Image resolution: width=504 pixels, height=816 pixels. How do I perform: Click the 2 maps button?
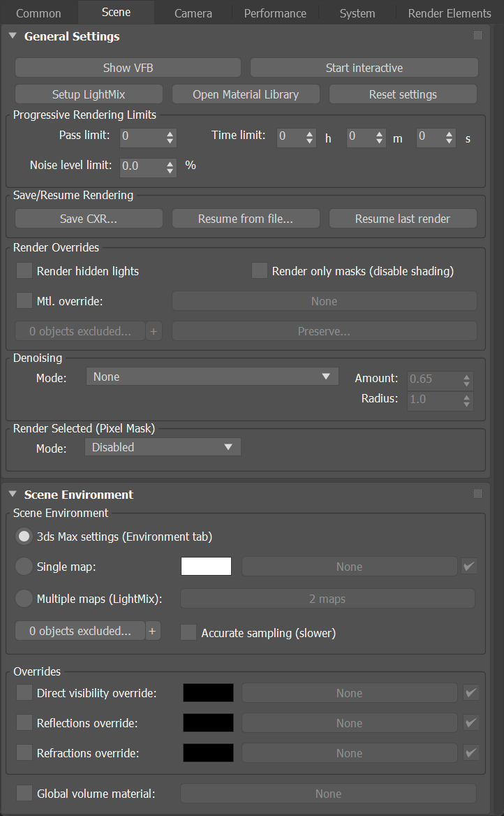(x=327, y=599)
